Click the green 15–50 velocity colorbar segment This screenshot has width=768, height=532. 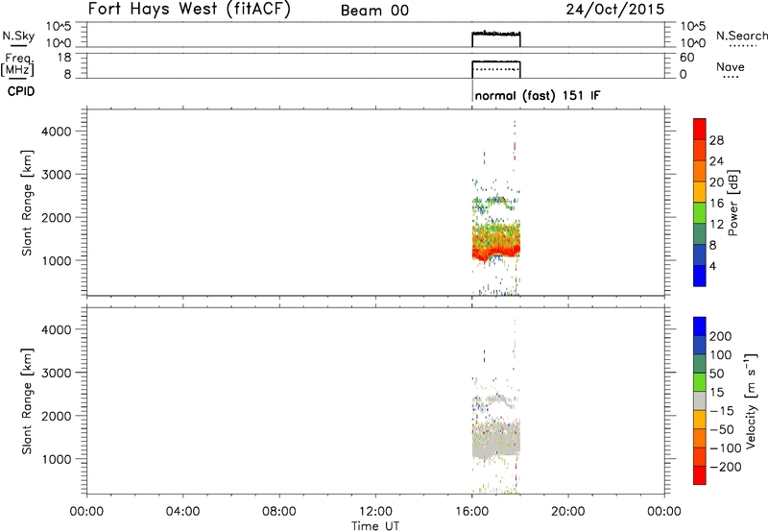click(x=700, y=382)
